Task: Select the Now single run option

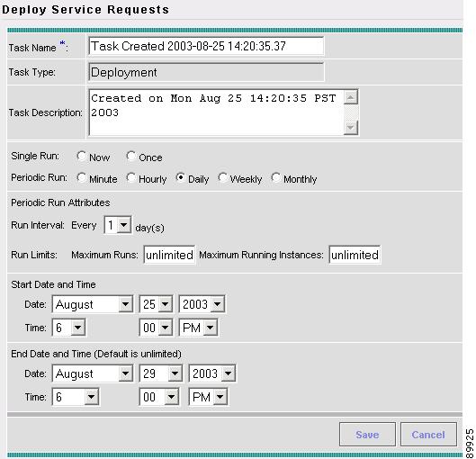Action: click(x=81, y=156)
